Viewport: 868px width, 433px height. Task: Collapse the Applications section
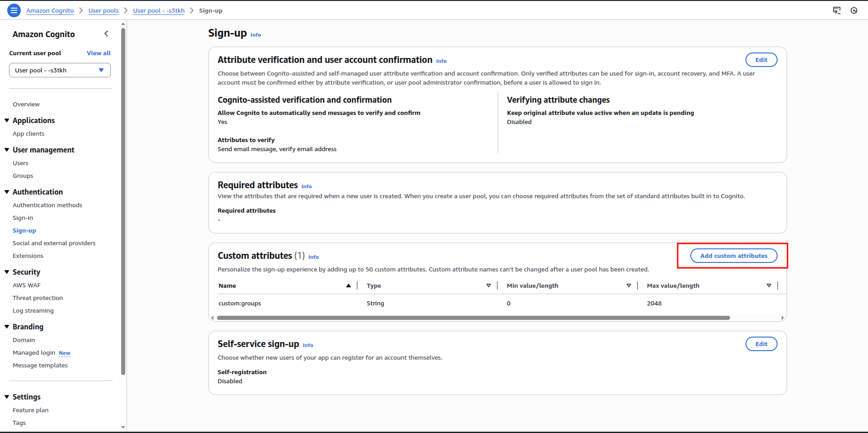click(x=7, y=120)
